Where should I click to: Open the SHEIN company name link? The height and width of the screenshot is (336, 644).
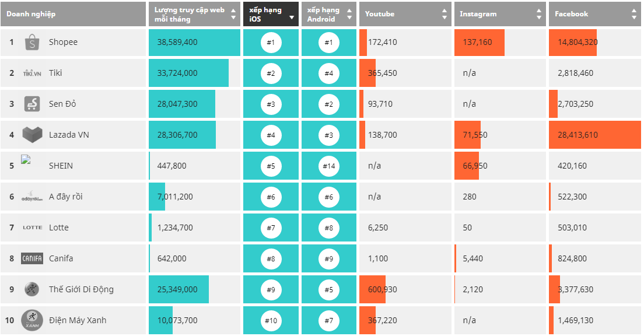(x=61, y=166)
